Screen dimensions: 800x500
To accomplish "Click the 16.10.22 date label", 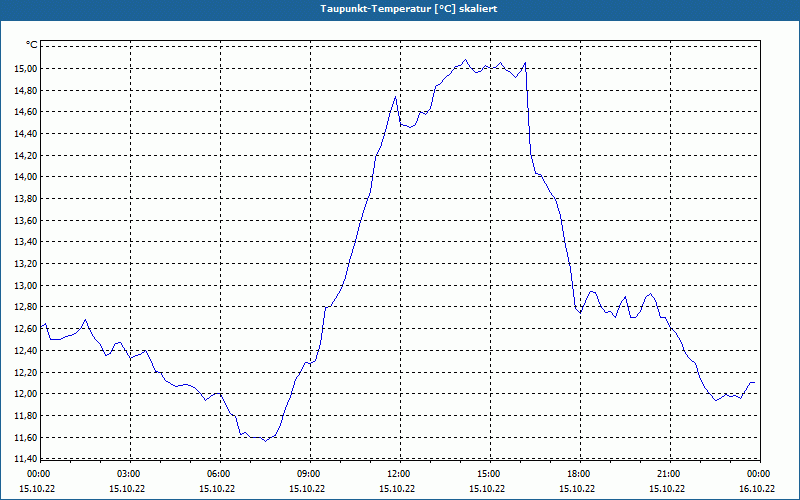I will [x=757, y=488].
